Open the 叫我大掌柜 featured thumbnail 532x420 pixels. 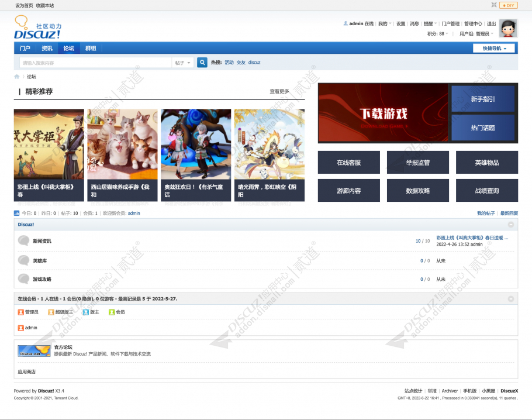click(49, 144)
